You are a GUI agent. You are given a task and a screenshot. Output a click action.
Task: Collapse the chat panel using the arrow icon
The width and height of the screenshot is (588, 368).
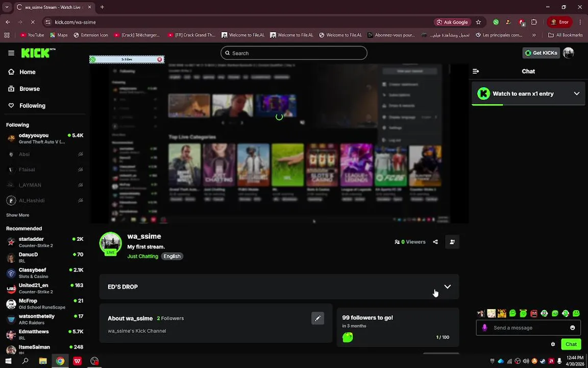[476, 72]
